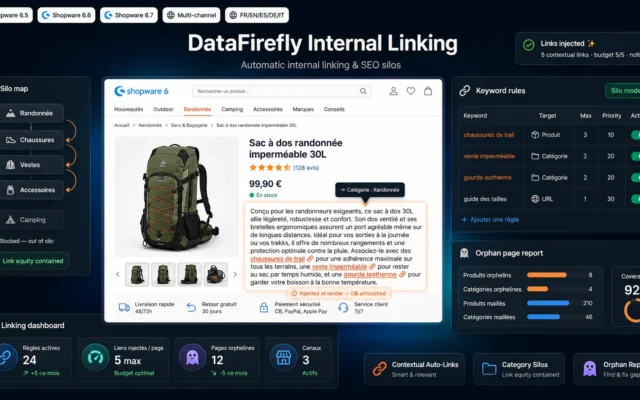The width and height of the screenshot is (640, 400).
Task: Click the Canaux store icon
Action: [x=283, y=358]
